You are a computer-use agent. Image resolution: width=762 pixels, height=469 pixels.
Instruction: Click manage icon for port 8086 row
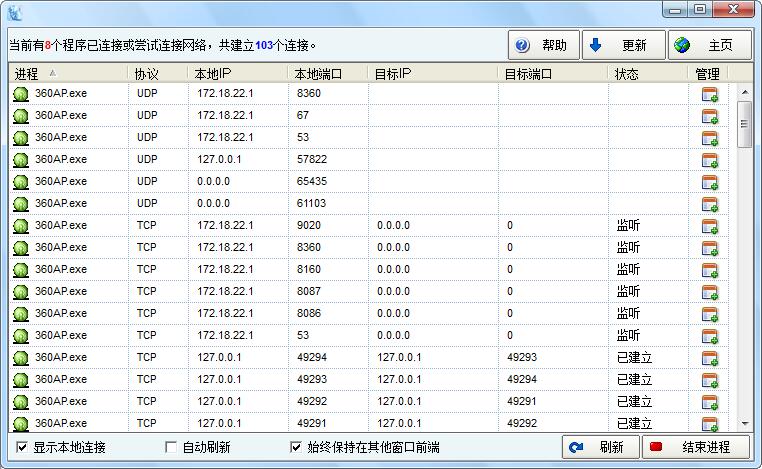tap(710, 314)
